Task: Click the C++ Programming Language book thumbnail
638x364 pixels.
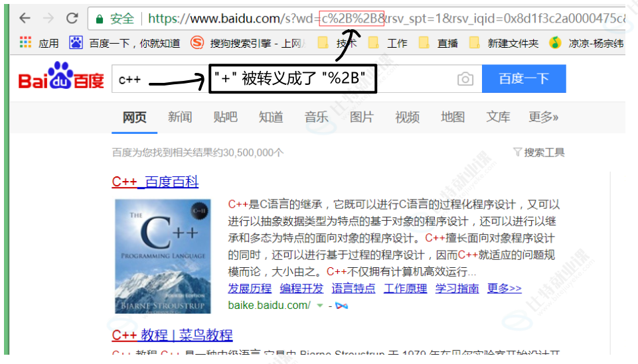Action: point(163,257)
